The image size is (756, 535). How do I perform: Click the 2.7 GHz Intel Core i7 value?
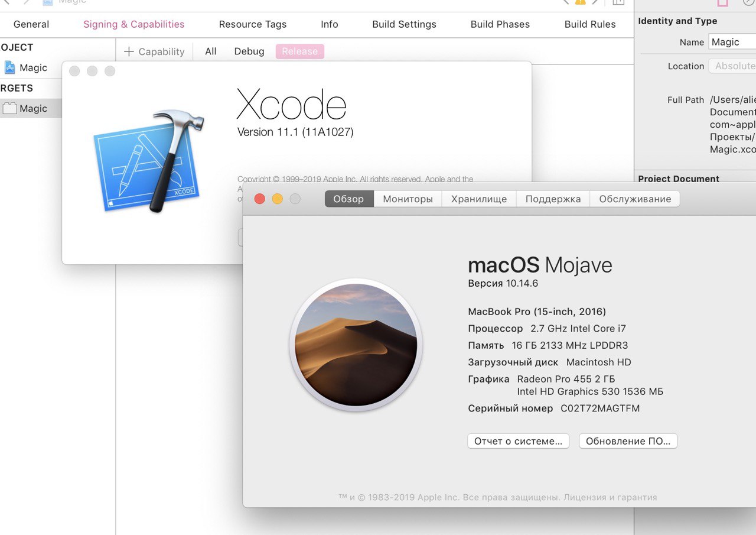coord(578,328)
